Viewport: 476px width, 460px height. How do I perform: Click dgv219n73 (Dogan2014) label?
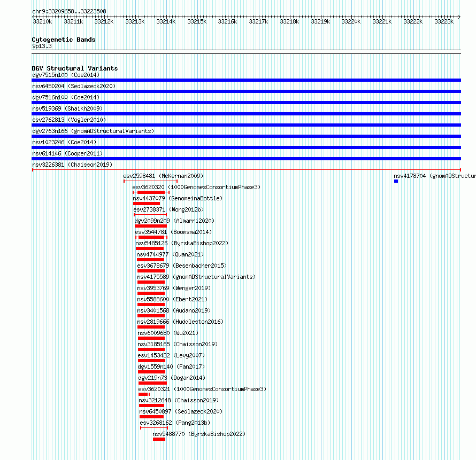click(172, 378)
